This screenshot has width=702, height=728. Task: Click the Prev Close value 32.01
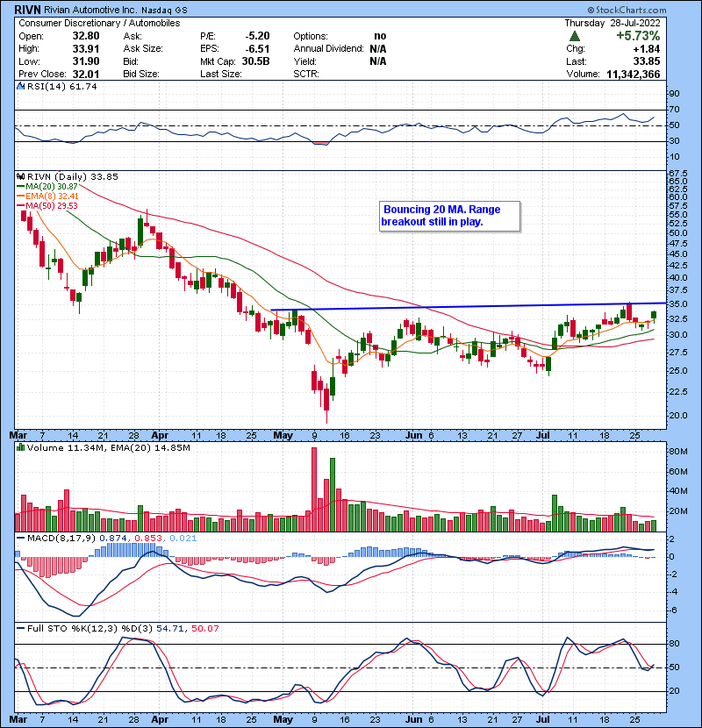click(86, 74)
